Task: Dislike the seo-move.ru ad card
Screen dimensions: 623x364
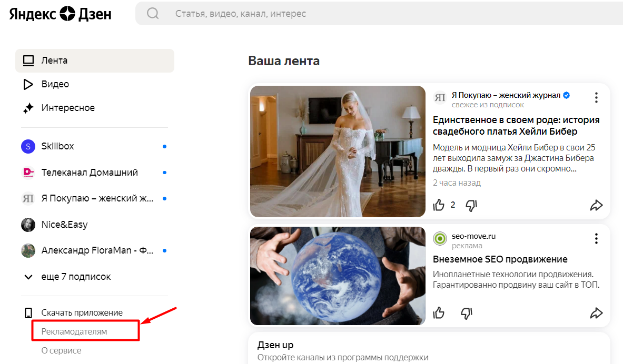Action: point(467,314)
